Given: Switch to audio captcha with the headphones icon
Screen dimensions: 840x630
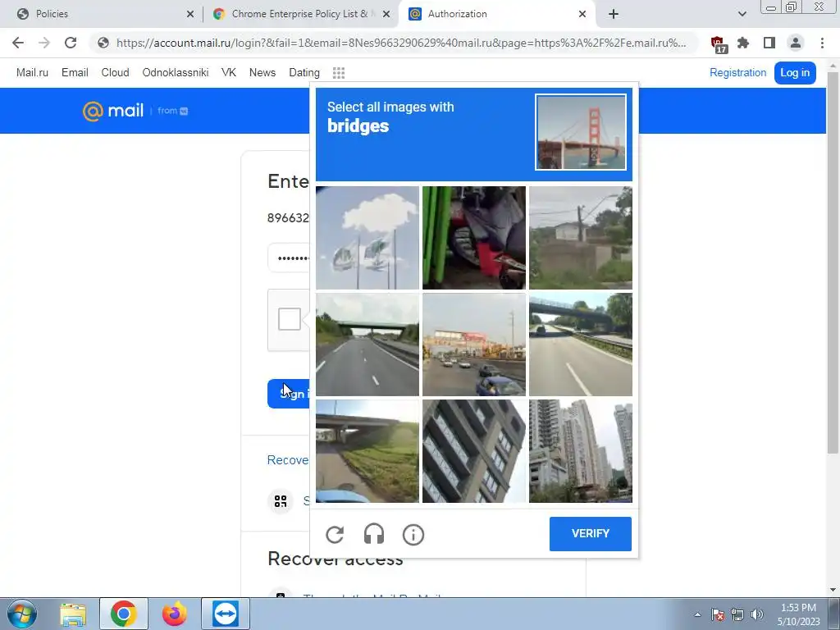Looking at the screenshot, I should pyautogui.click(x=374, y=534).
